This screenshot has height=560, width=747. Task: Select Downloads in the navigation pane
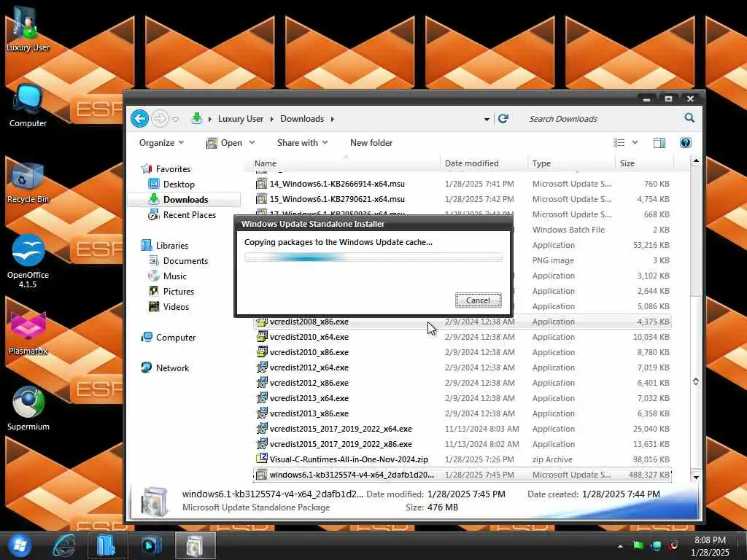(185, 200)
